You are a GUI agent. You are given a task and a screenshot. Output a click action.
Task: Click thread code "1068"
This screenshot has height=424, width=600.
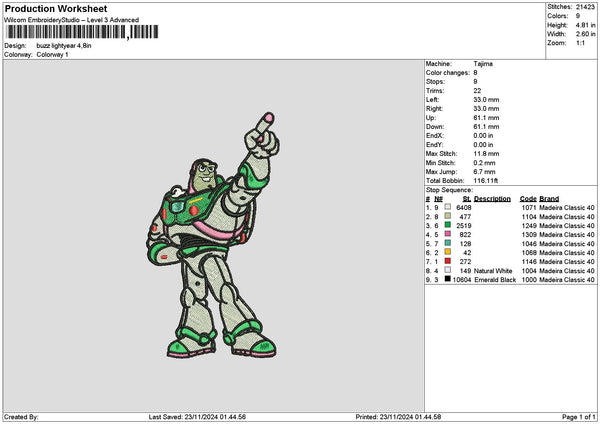[x=529, y=253]
